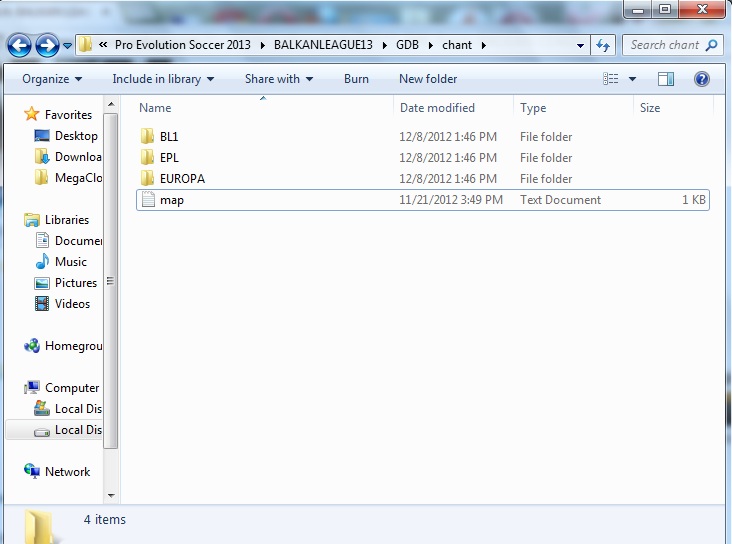Open the address bar history dropdown
The height and width of the screenshot is (544, 732).
point(580,46)
